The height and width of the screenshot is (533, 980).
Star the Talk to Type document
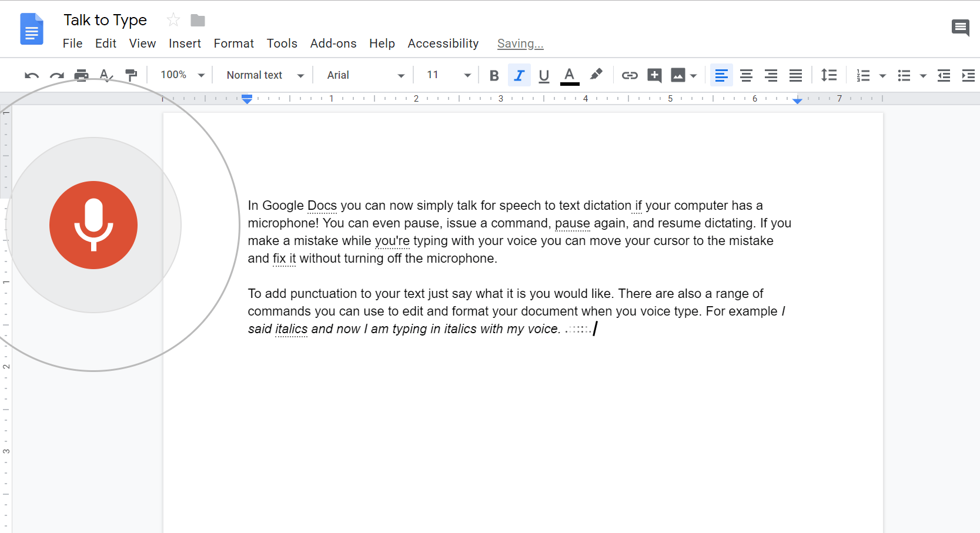coord(173,19)
